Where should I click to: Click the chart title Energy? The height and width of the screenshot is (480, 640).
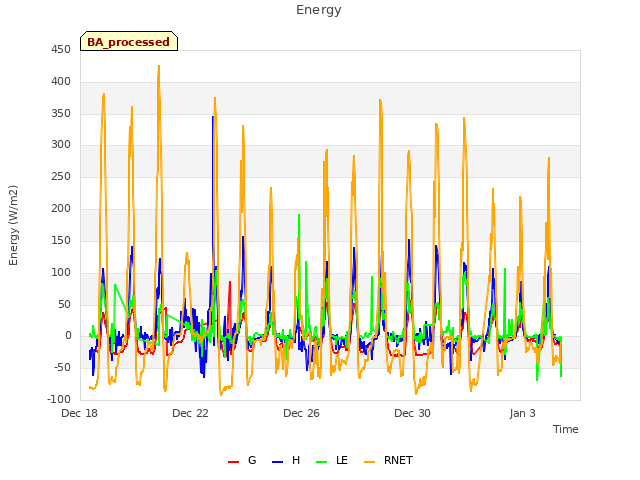(319, 10)
